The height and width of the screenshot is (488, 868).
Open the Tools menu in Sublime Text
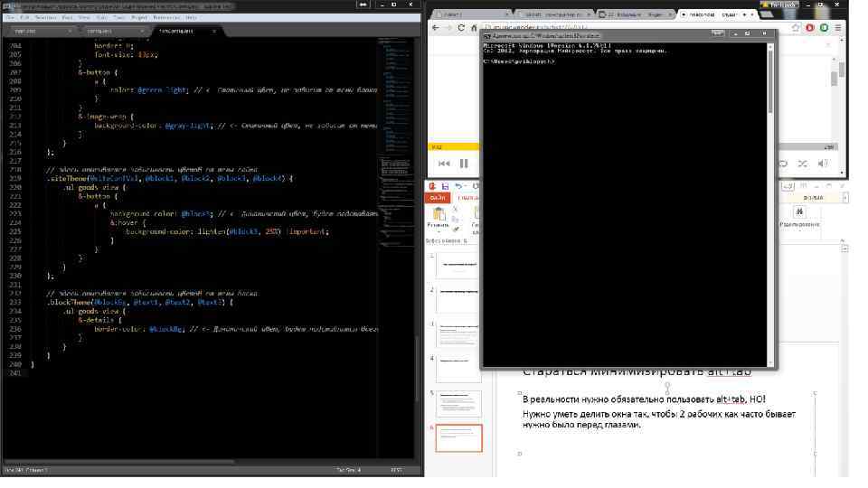click(x=119, y=18)
